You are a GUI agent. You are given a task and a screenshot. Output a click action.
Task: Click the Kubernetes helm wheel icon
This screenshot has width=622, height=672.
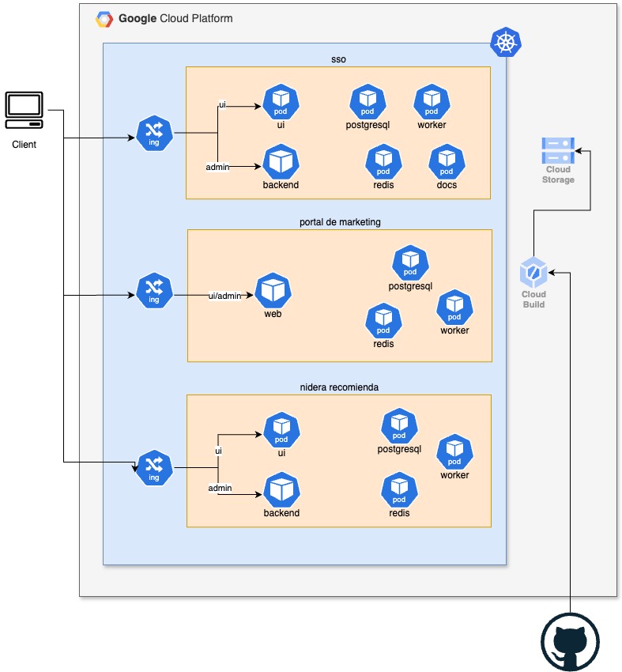[x=506, y=42]
